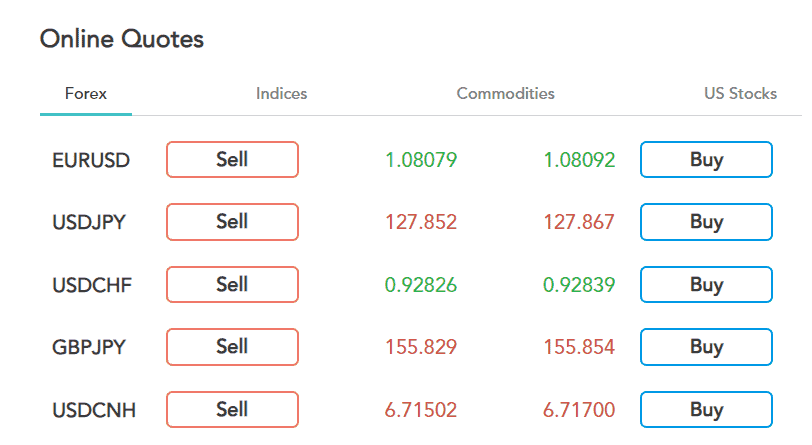Buy GBPJPY
Image resolution: width=812 pixels, height=445 pixels.
[706, 347]
